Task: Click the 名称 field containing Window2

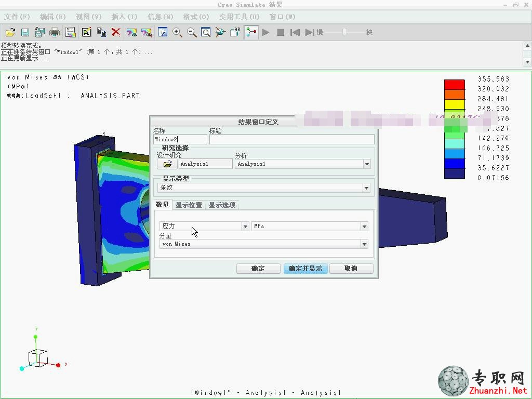Action: pyautogui.click(x=180, y=139)
